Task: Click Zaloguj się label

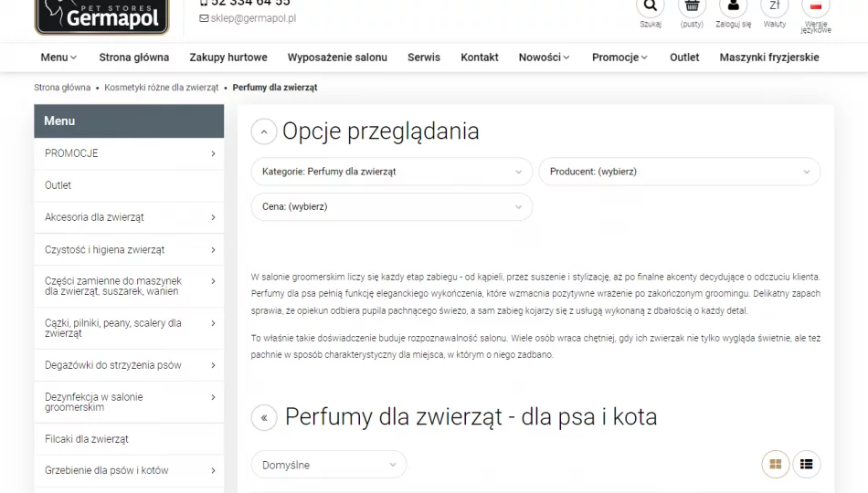Action: point(733,25)
